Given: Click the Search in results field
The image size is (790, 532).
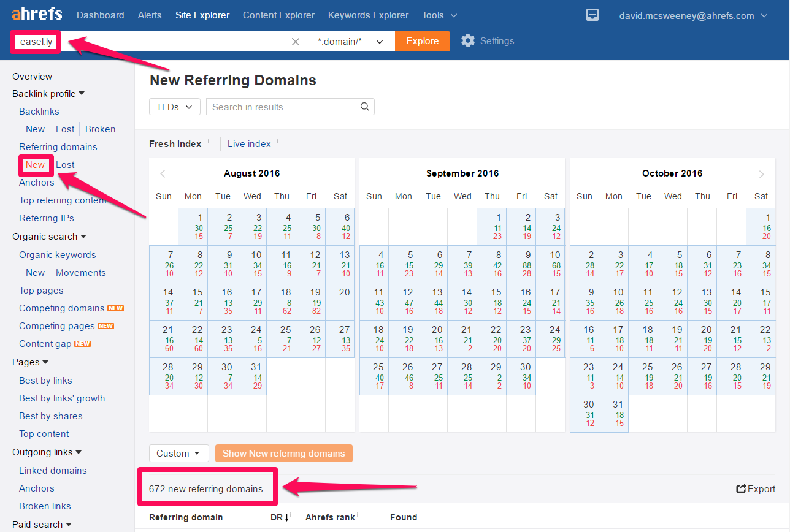Looking at the screenshot, I should 281,107.
